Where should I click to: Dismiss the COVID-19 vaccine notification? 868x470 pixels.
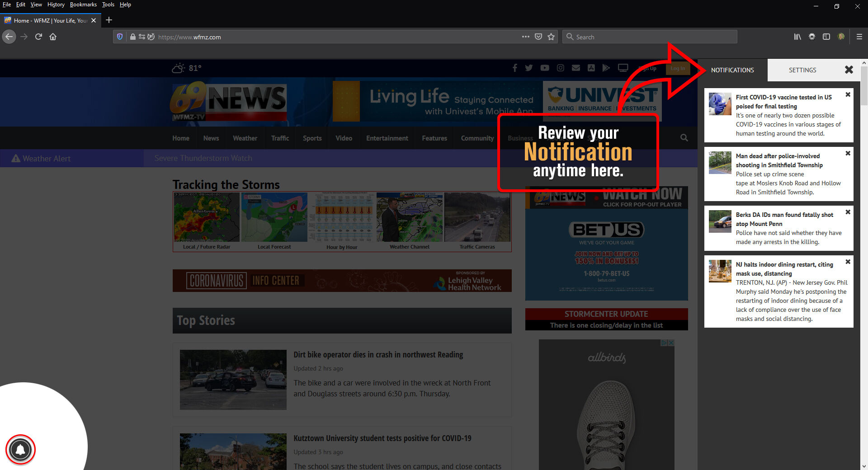pos(848,94)
